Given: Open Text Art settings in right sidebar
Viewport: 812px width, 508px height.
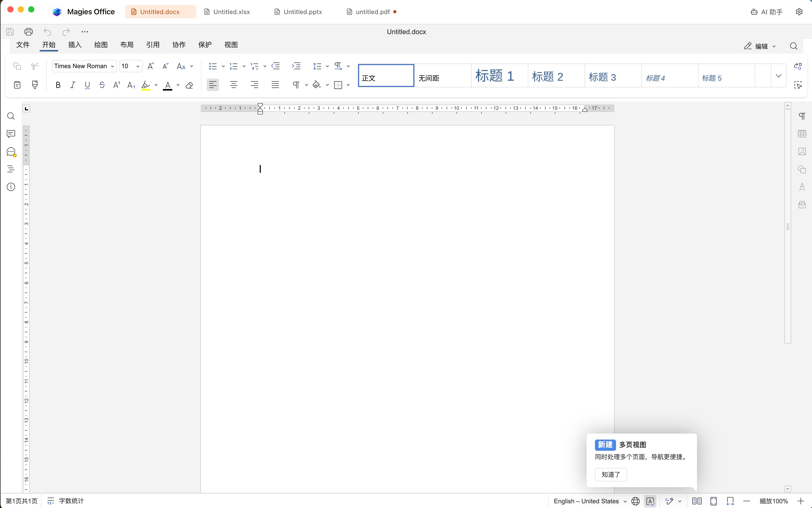Looking at the screenshot, I should [802, 187].
